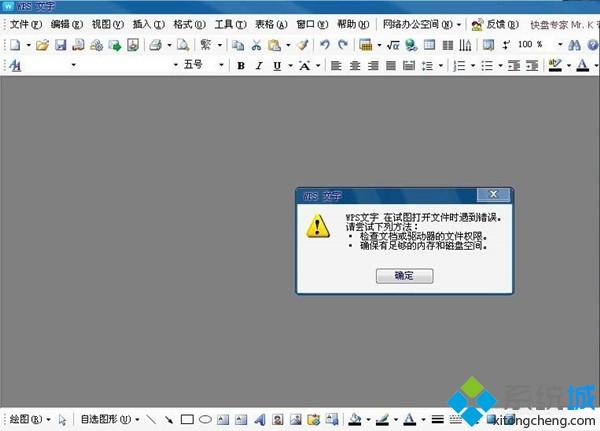Open the 自选图形 autoshapes dropdown
Screen dimensions: 600x431
(x=110, y=420)
